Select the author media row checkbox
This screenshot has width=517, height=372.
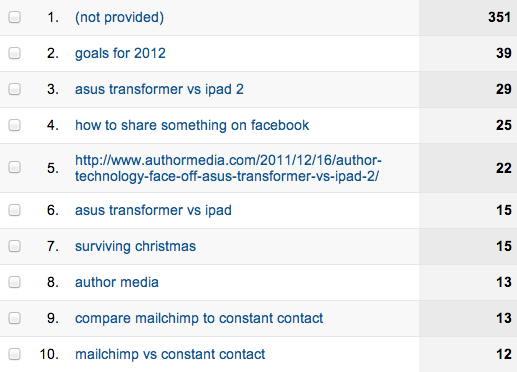pos(14,282)
